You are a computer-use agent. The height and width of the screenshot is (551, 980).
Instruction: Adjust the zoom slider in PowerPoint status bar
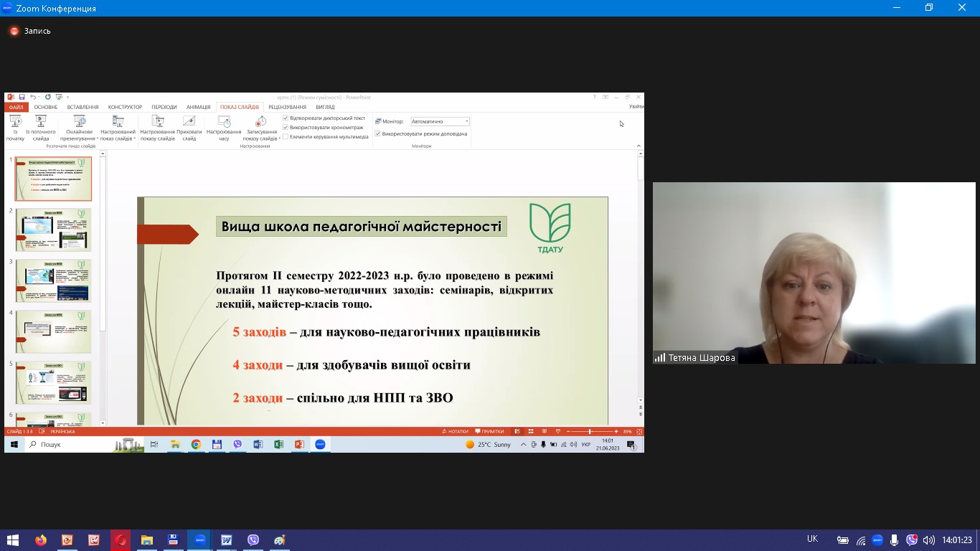(x=590, y=431)
